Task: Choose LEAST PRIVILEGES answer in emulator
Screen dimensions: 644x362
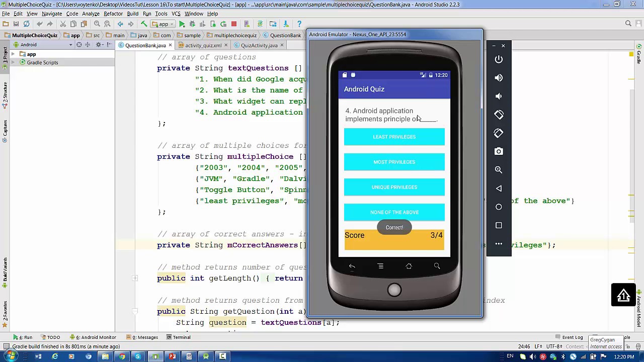Action: click(x=394, y=137)
